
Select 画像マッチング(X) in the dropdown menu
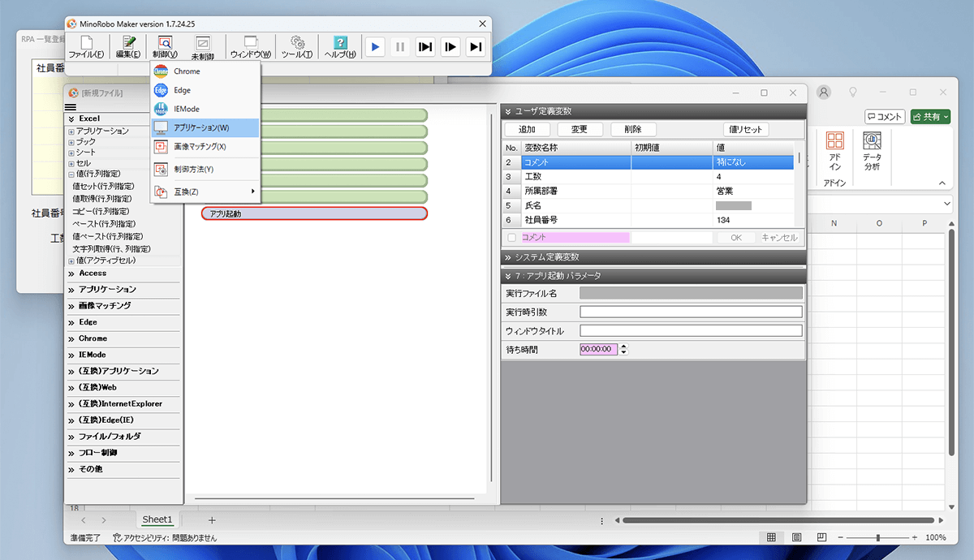coord(205,147)
